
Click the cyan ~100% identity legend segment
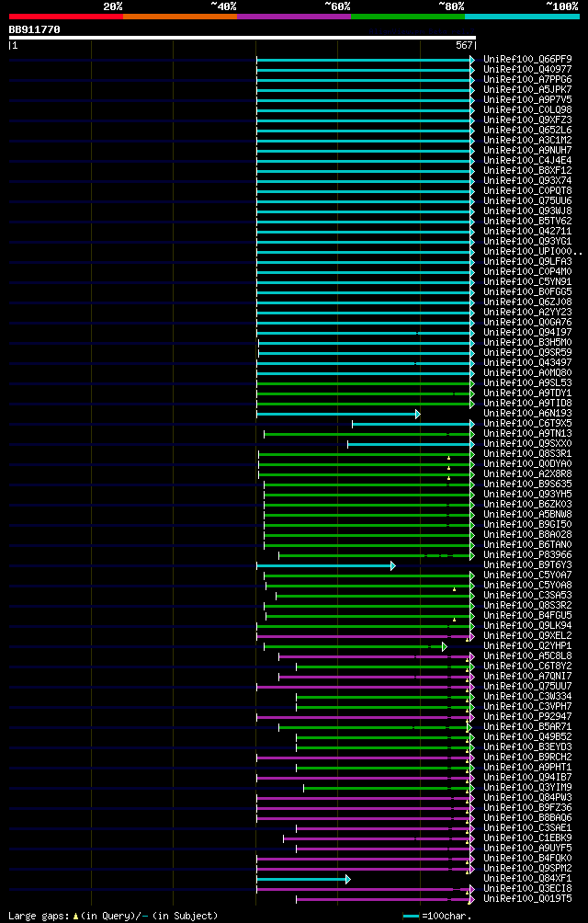(x=522, y=16)
